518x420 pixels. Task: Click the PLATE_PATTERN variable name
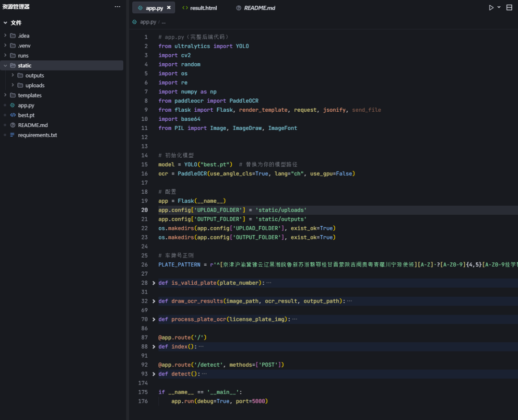[179, 265]
